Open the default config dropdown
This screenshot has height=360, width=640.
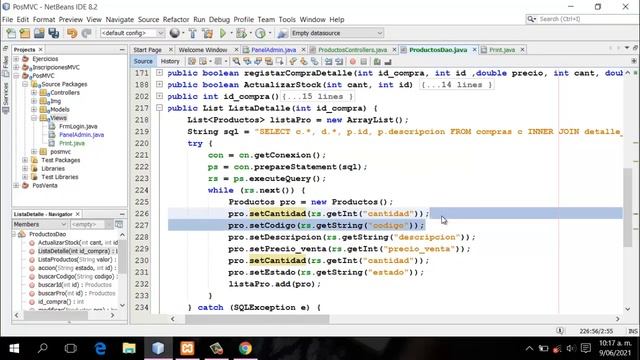132,33
